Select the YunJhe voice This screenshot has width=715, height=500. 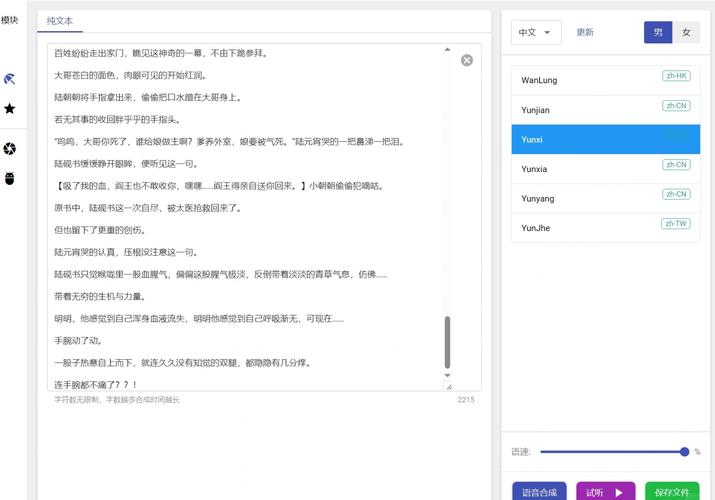606,228
